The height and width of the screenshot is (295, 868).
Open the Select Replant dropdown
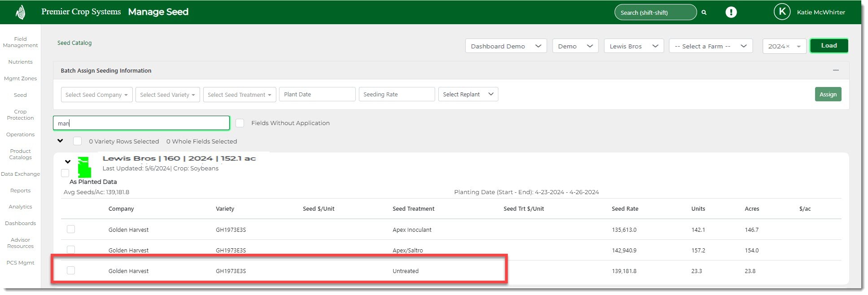pyautogui.click(x=468, y=95)
